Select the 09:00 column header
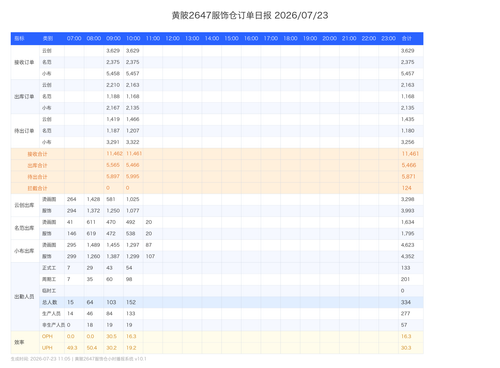 pyautogui.click(x=113, y=38)
